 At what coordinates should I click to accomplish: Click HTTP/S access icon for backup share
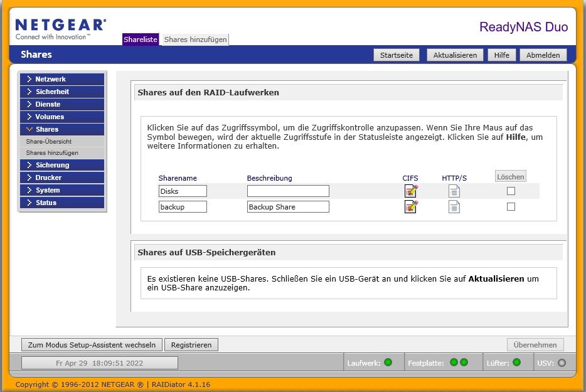[454, 207]
